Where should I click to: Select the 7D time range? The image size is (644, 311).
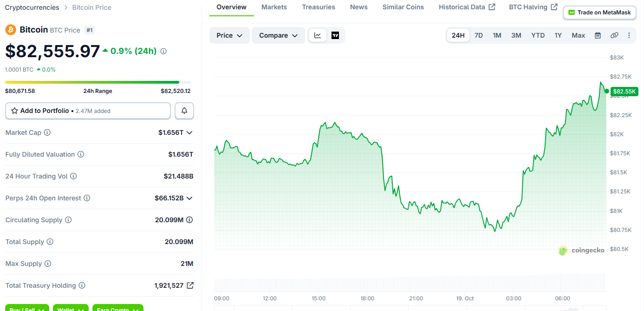pos(479,35)
